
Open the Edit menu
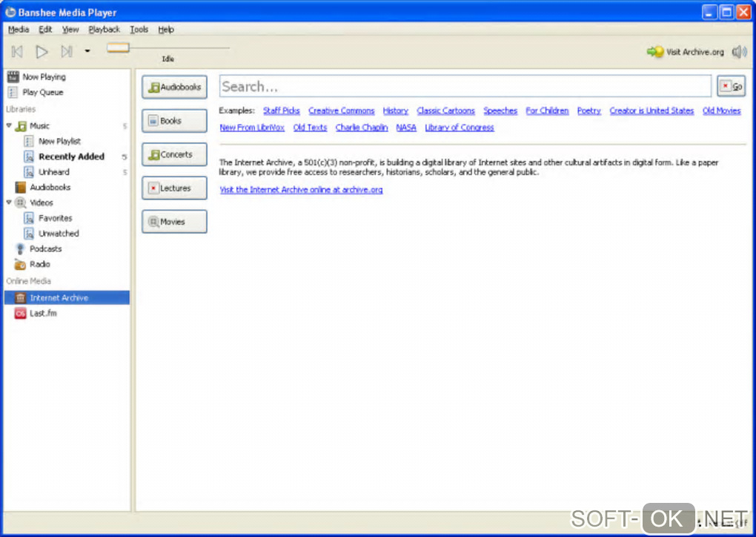click(x=45, y=30)
